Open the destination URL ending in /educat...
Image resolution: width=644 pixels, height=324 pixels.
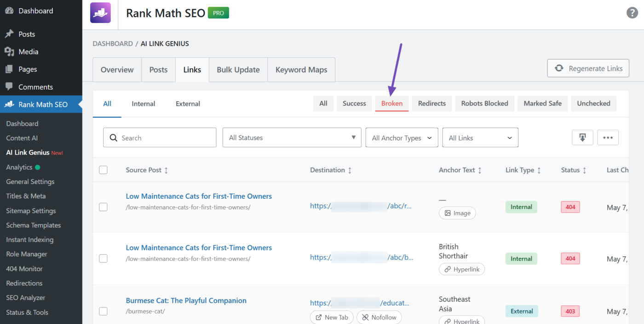tap(360, 303)
